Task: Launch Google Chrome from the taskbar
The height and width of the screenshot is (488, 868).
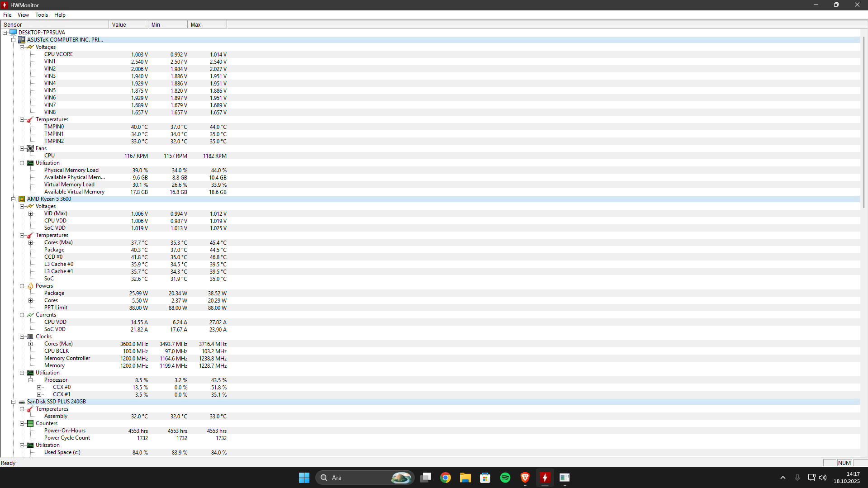Action: [x=446, y=478]
